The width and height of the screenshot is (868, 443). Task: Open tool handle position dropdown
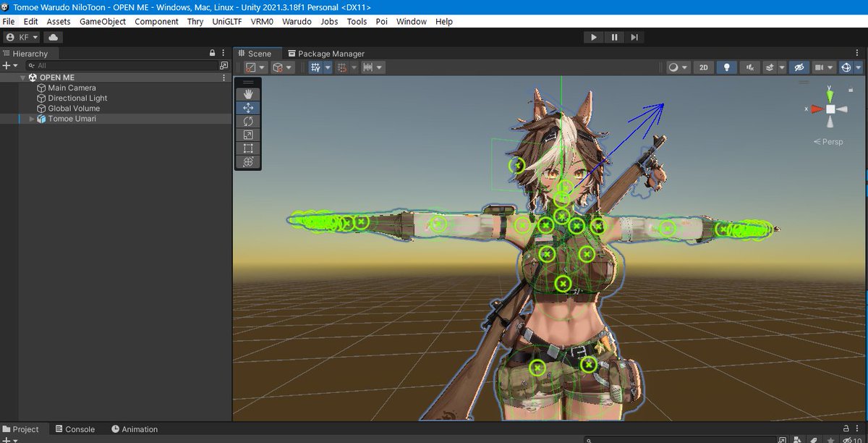tap(255, 67)
